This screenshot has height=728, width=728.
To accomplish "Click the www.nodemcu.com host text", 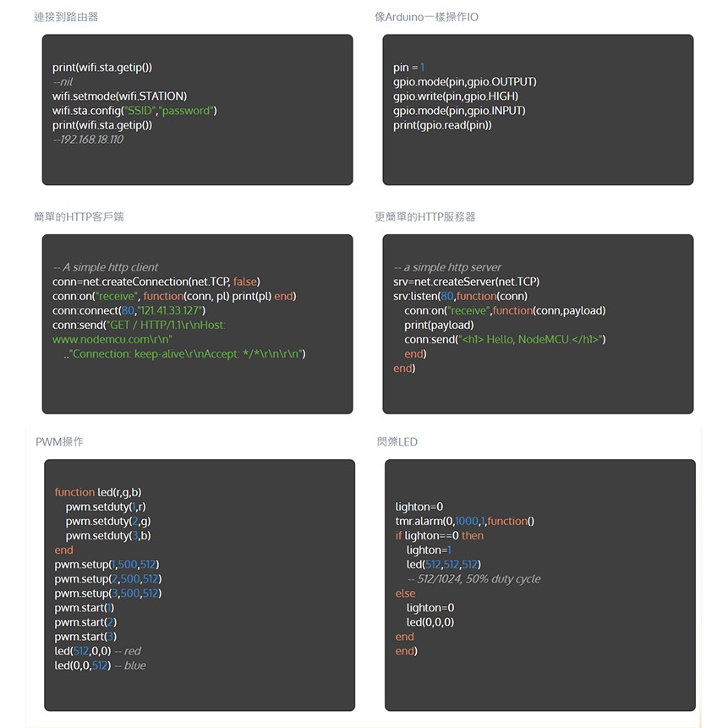I will [112, 339].
